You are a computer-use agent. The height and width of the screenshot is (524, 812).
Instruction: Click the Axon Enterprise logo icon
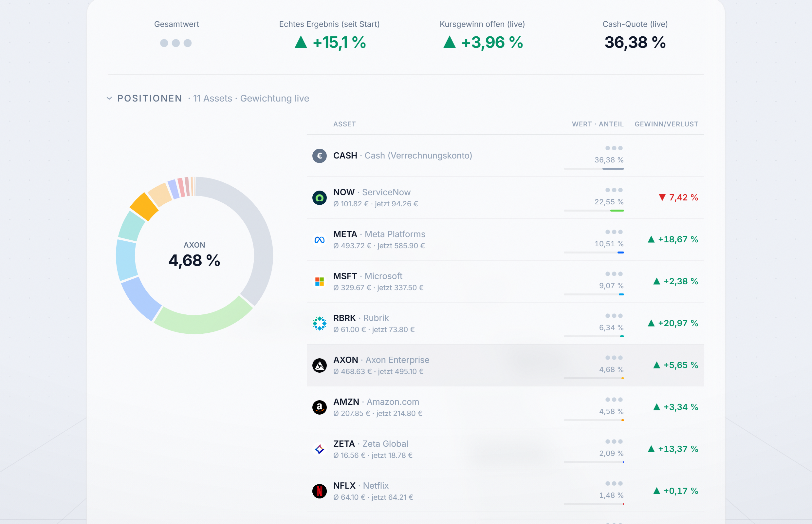click(320, 365)
